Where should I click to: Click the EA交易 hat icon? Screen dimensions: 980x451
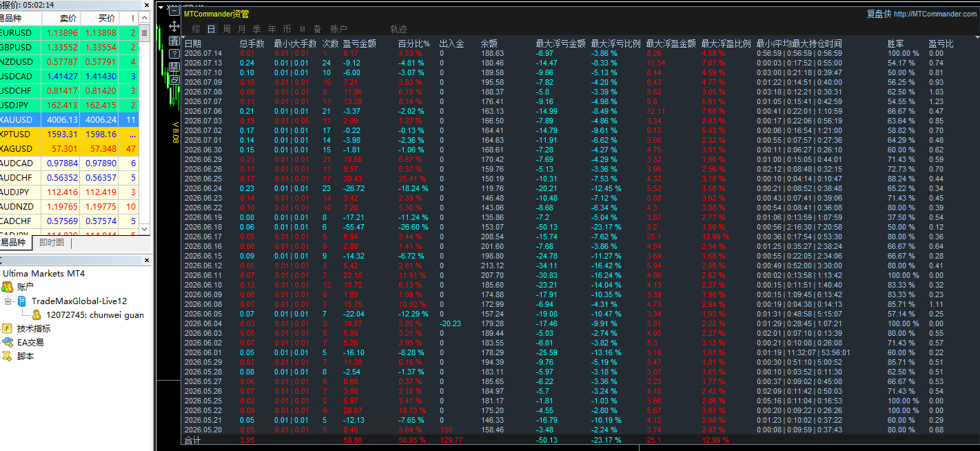[8, 342]
